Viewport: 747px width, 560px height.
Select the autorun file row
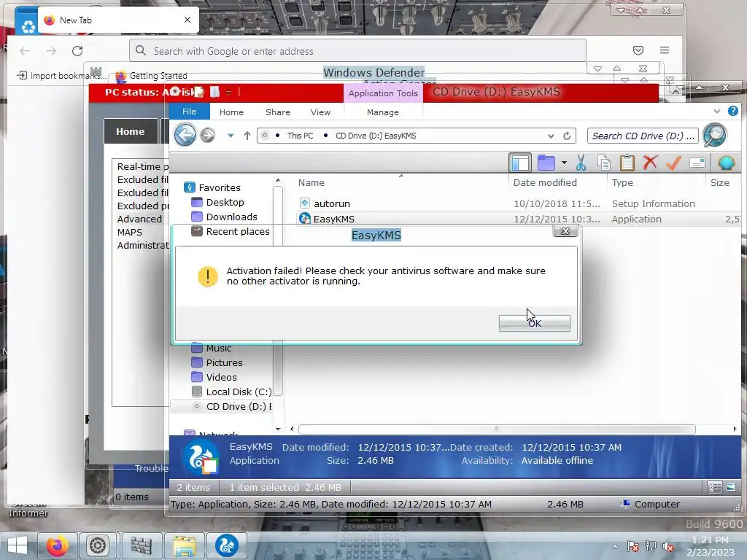(519, 204)
